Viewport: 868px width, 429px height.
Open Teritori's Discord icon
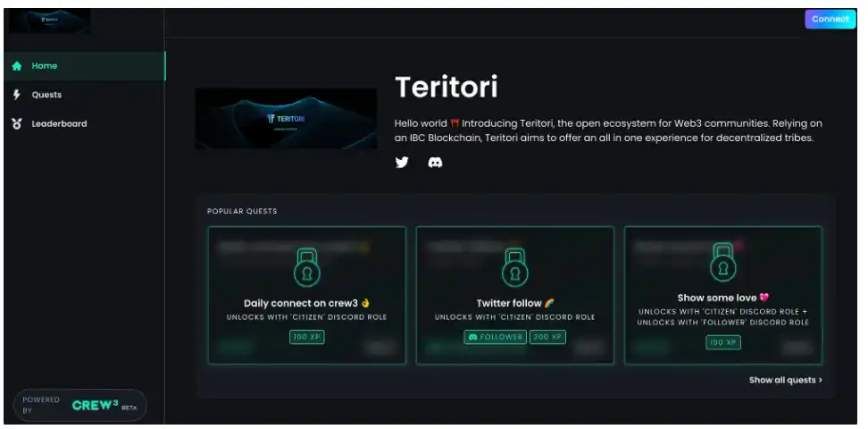pyautogui.click(x=435, y=163)
